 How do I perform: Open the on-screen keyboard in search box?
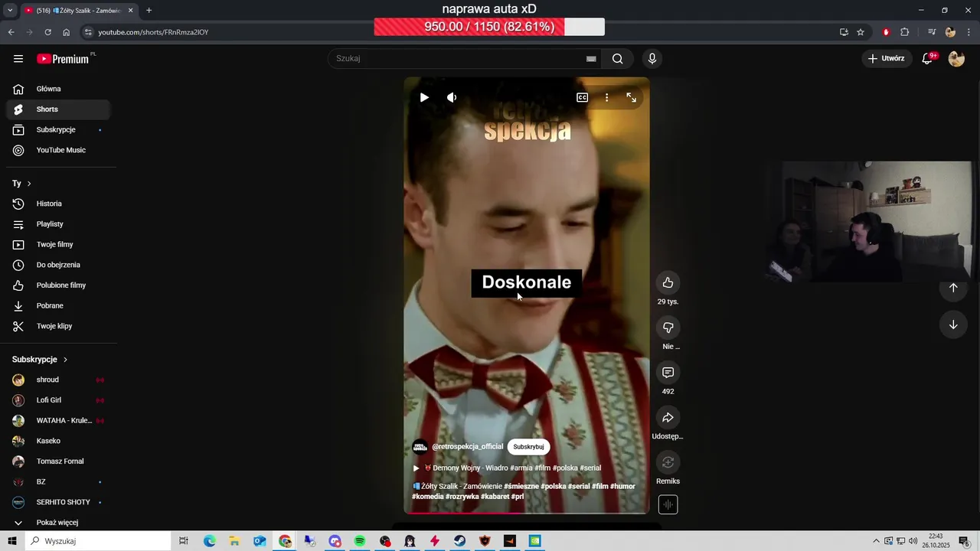(591, 59)
